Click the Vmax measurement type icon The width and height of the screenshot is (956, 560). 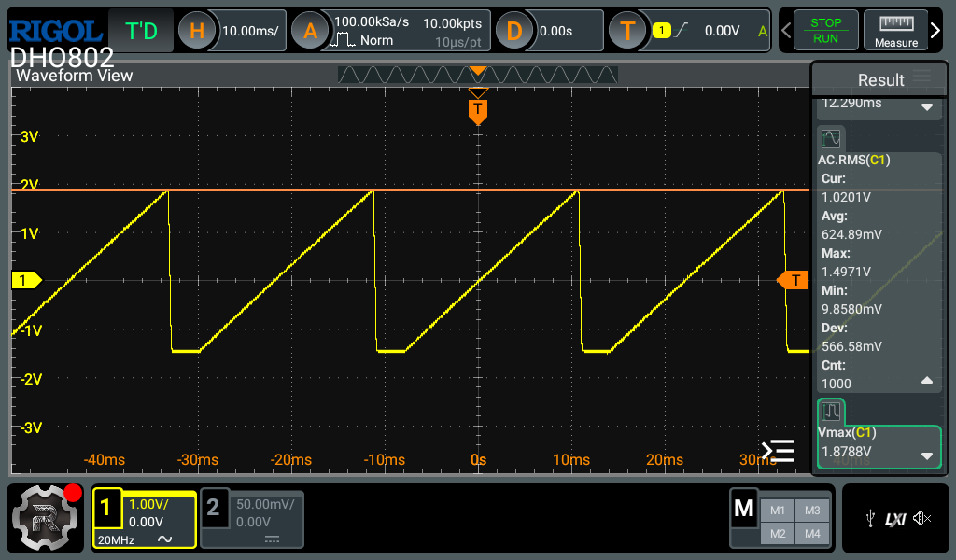831,412
